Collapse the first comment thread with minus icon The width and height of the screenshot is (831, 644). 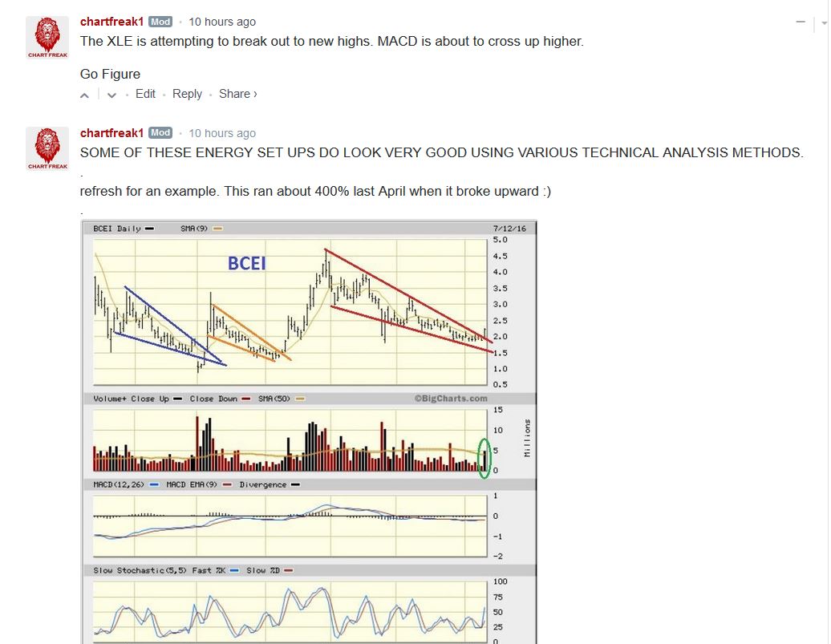click(801, 22)
